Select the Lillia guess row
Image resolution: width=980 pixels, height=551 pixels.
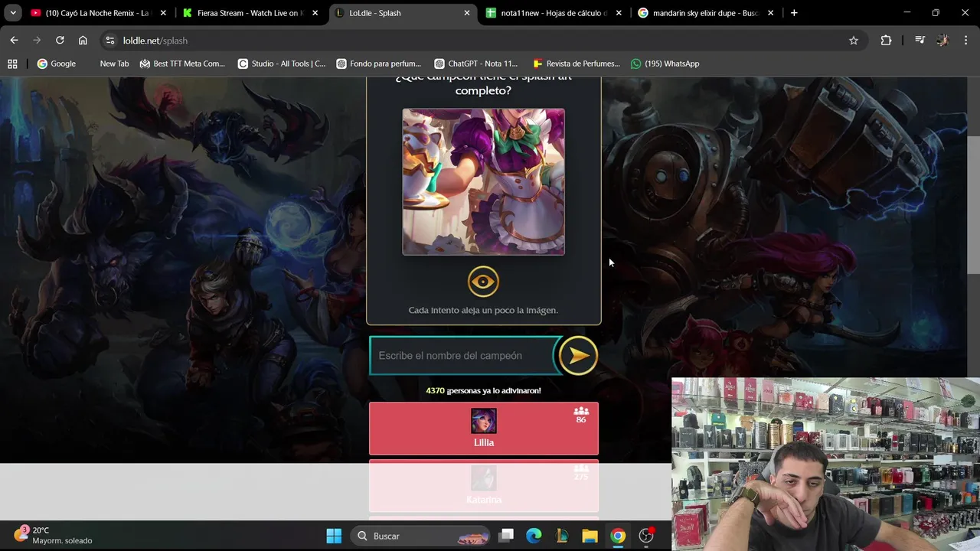(x=484, y=429)
